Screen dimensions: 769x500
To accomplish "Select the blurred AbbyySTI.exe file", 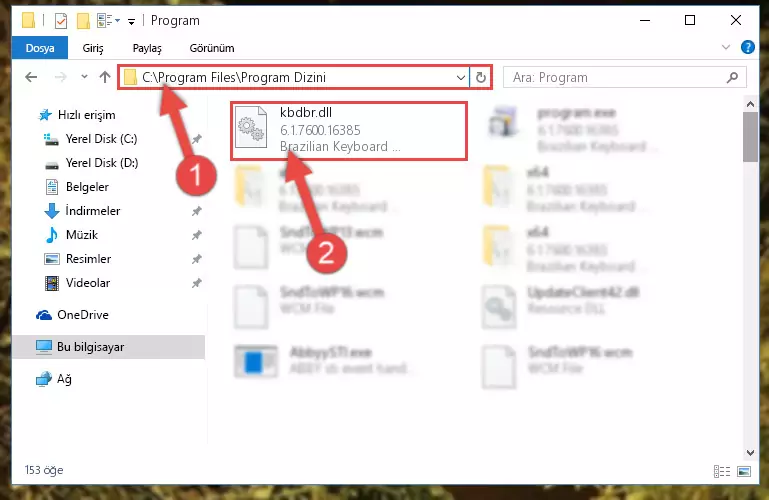I will pyautogui.click(x=324, y=360).
